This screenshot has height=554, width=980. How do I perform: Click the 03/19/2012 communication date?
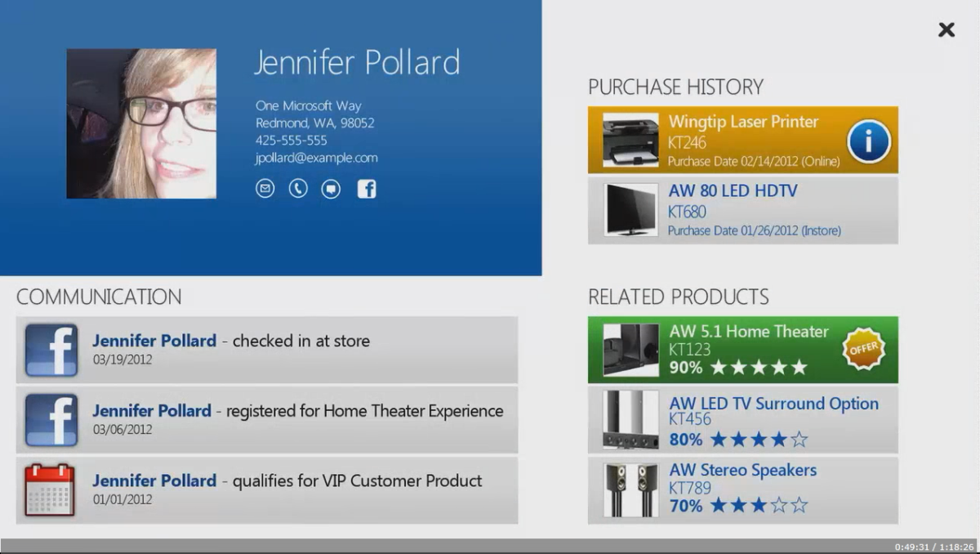click(122, 360)
